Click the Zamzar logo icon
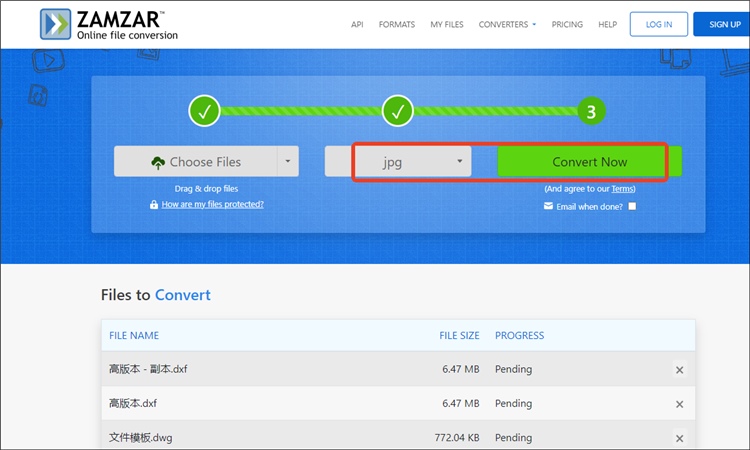The image size is (750, 450). [57, 25]
